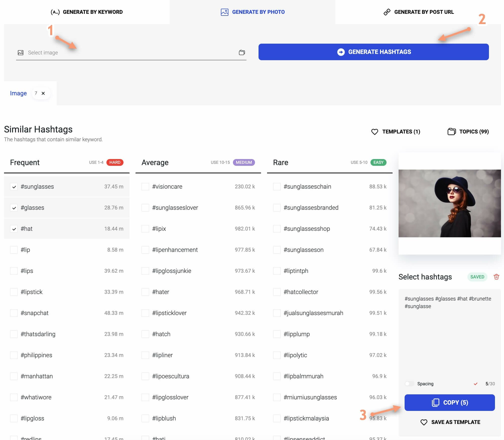The height and width of the screenshot is (440, 504).
Task: Click the link icon on Generate by Post URL
Action: 387,12
